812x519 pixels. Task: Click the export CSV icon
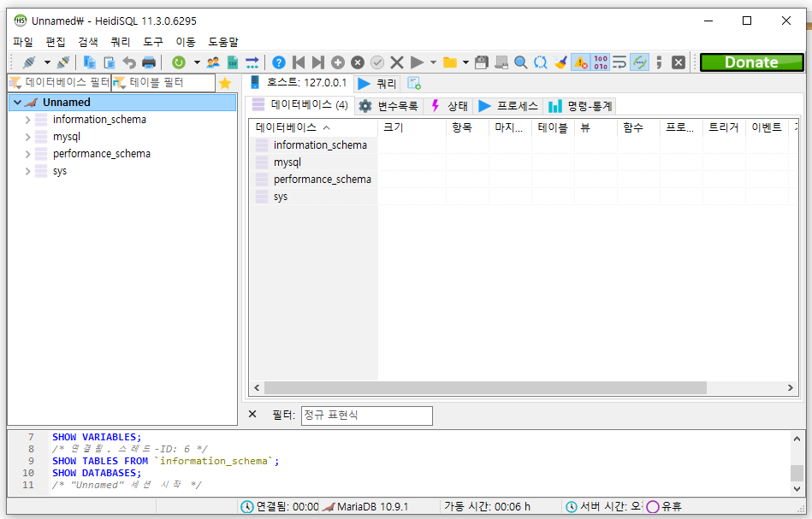coord(233,62)
